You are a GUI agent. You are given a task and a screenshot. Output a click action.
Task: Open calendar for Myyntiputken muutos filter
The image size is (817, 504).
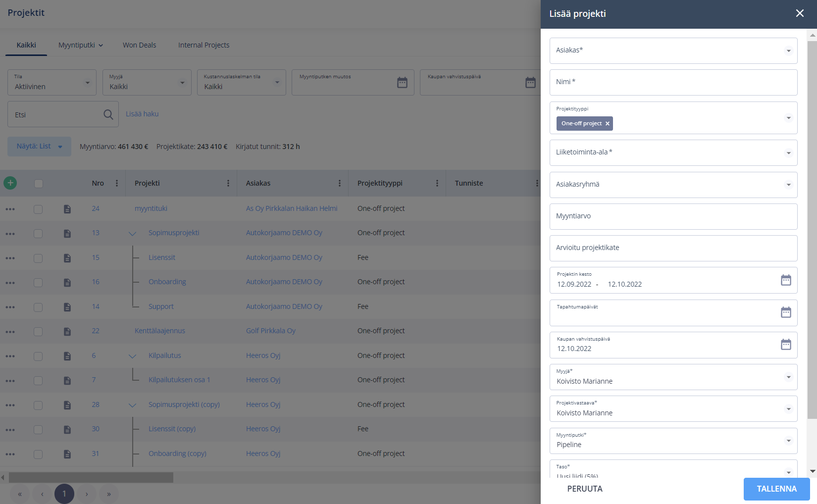(x=402, y=83)
